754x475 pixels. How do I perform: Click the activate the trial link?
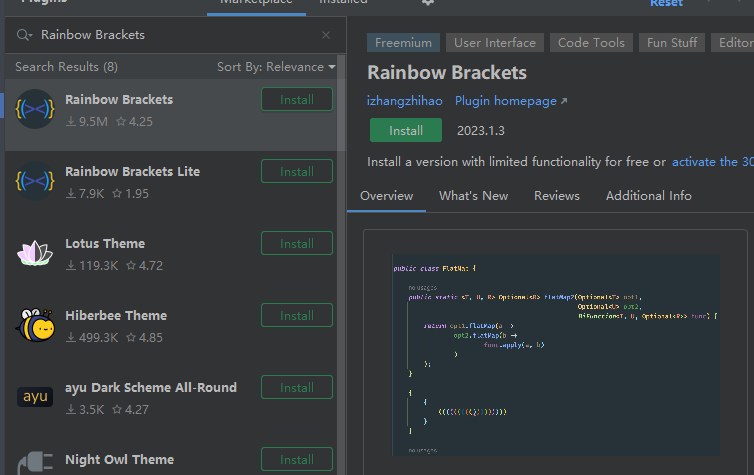pos(713,162)
